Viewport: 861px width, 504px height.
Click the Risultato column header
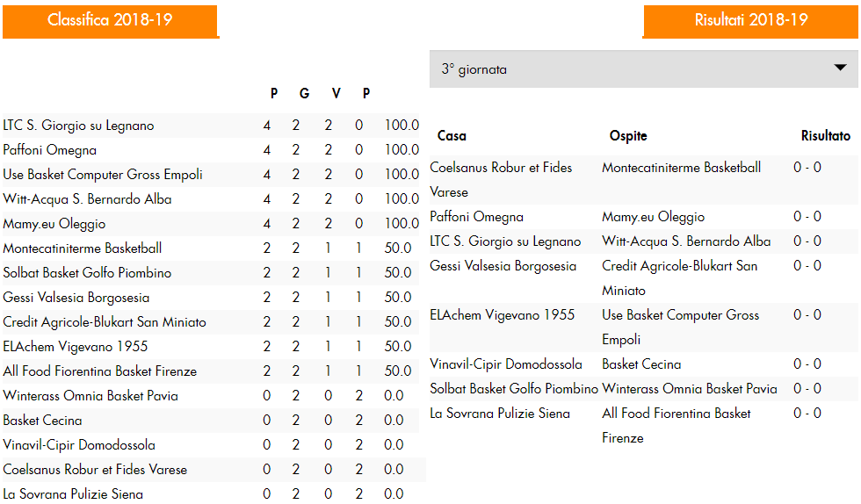point(825,135)
